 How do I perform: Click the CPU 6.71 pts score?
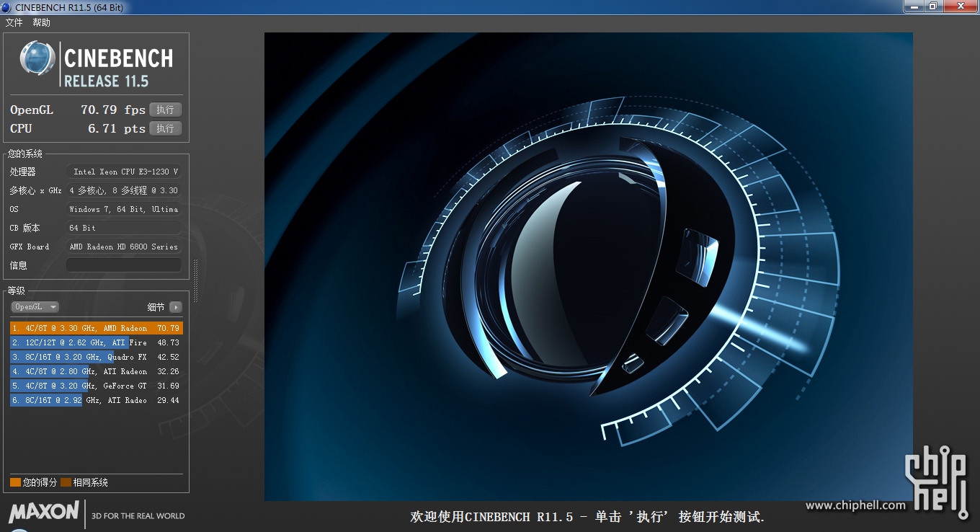[x=117, y=128]
